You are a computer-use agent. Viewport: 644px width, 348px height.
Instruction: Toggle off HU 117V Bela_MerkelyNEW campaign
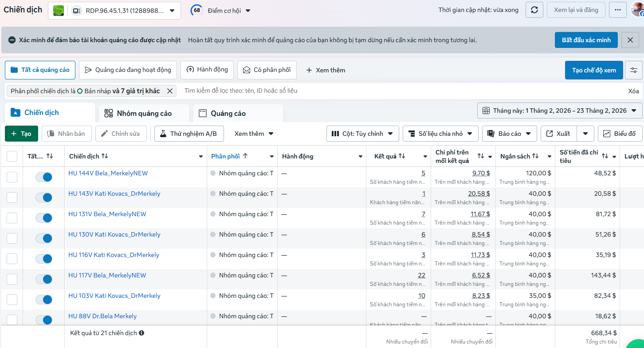(44, 279)
